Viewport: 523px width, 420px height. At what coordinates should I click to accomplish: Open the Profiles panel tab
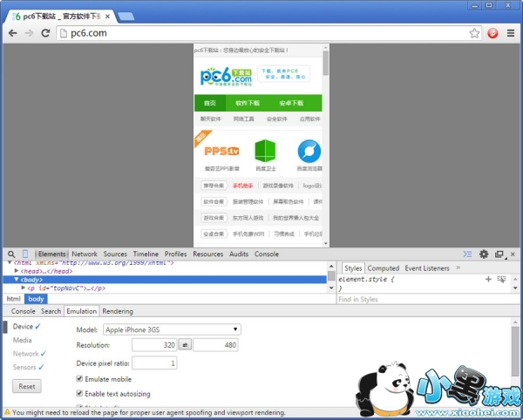[x=176, y=254]
